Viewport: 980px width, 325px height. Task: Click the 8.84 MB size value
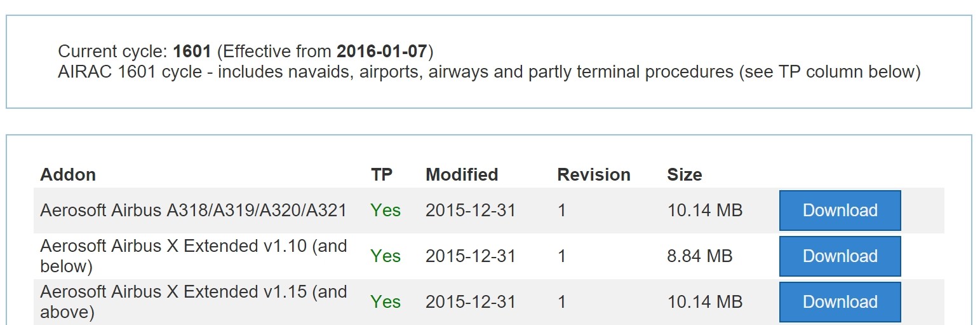pyautogui.click(x=700, y=256)
